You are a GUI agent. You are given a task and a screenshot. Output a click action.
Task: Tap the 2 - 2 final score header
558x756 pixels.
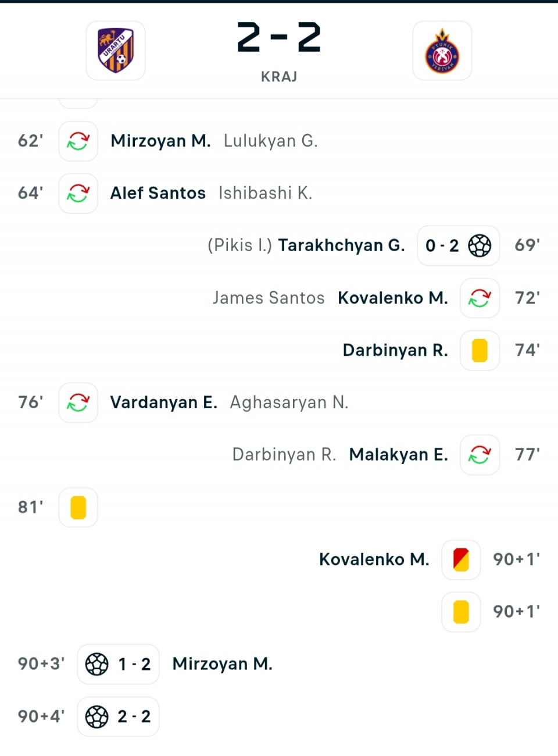pos(279,38)
